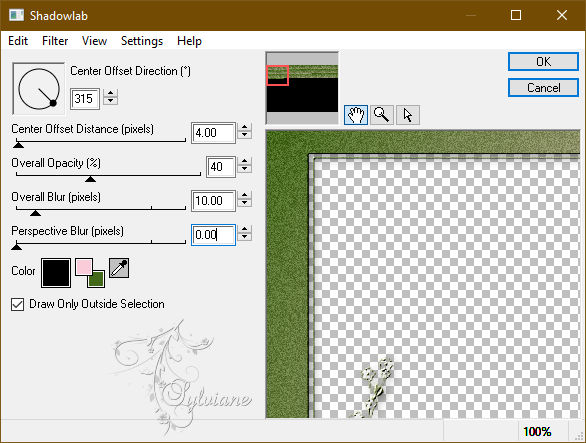Increase Overall Opacity with up arrow
Screen dimensions: 586x443
coord(244,161)
